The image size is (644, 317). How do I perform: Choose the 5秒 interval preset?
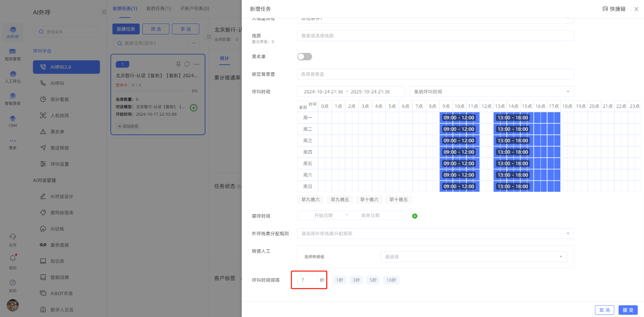coord(373,280)
